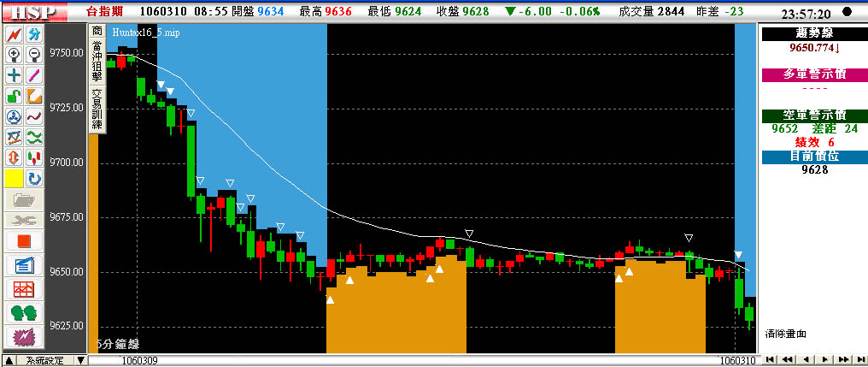Screen dimensions: 868x367
Task: Click the 台指期 instrument name
Action: point(104,11)
